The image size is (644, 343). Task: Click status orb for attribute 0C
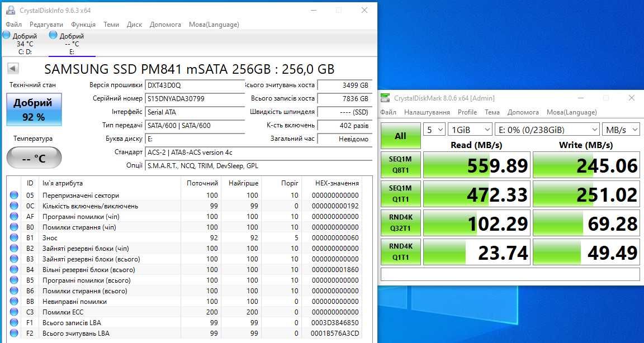point(14,206)
